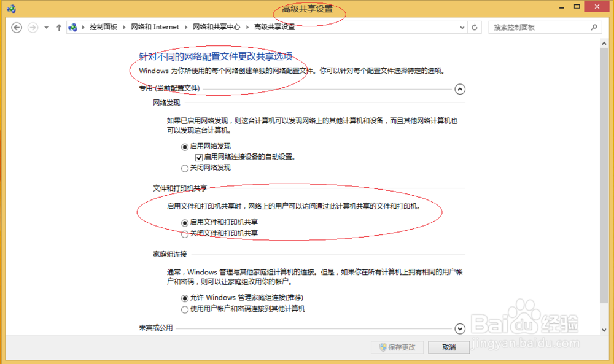Open 网络和 Internet from the breadcrumb path
The height and width of the screenshot is (364, 614).
[155, 27]
